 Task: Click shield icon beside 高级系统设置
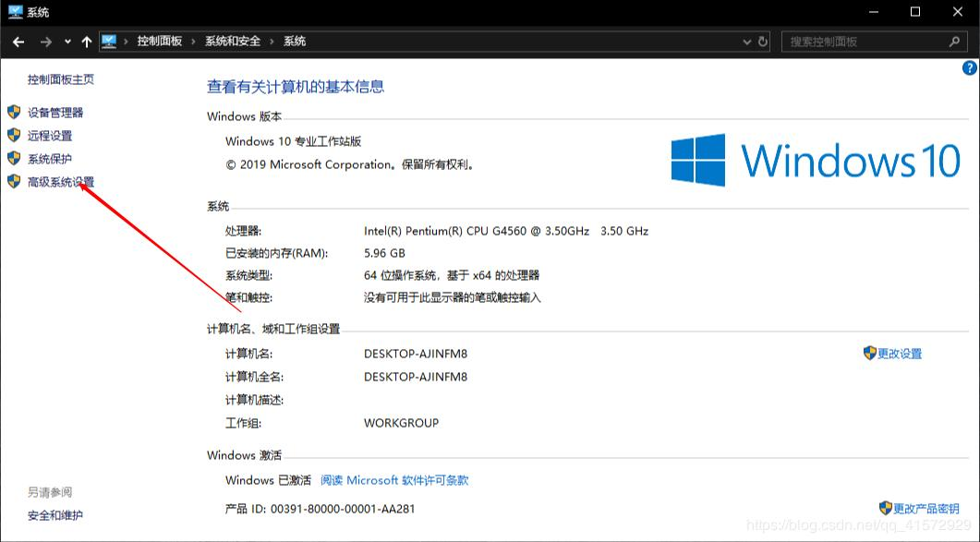pos(14,181)
